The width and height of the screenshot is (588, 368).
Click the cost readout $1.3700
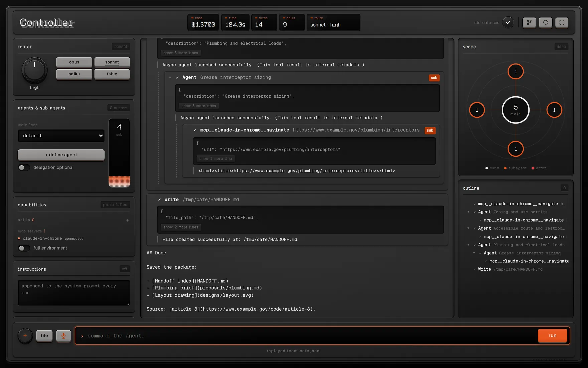click(x=203, y=22)
